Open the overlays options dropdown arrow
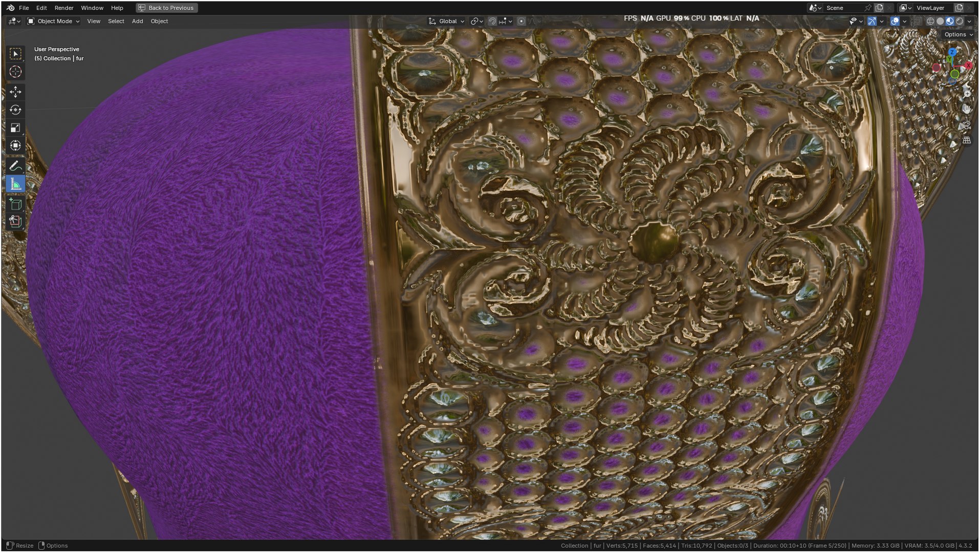This screenshot has width=980, height=553. click(905, 21)
